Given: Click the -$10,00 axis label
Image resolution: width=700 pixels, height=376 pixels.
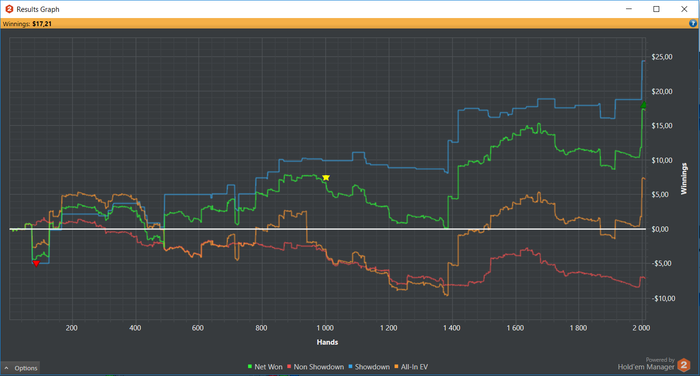Looking at the screenshot, I should point(662,298).
